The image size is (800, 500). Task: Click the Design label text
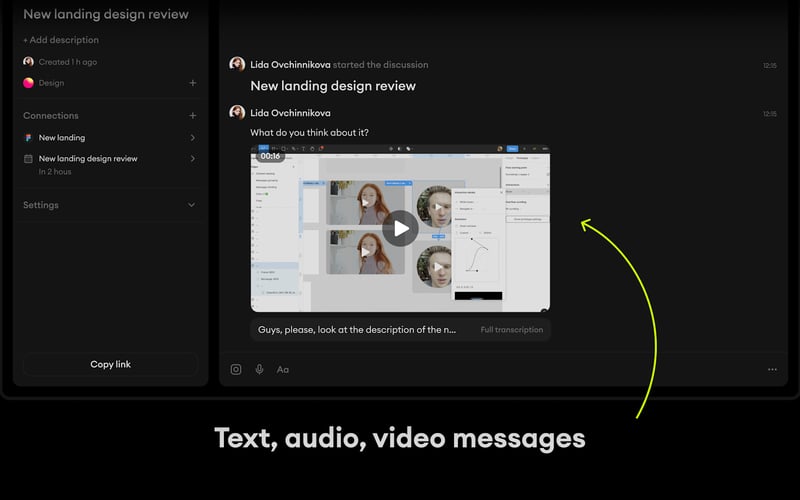[52, 83]
